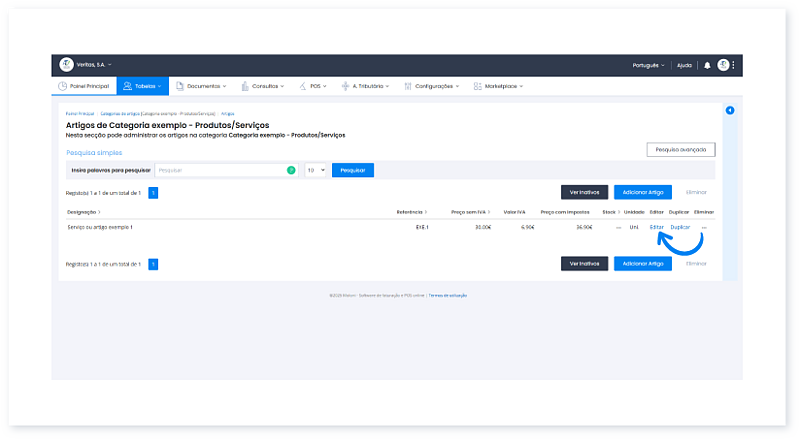Viewport: 800px width, 440px height.
Task: Click Editar link for the example article
Action: tap(656, 227)
